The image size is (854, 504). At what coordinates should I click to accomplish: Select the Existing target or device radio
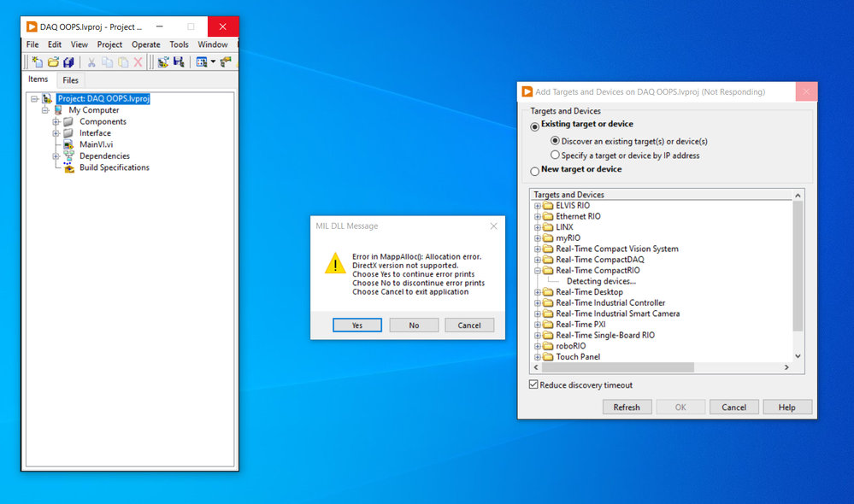(535, 126)
